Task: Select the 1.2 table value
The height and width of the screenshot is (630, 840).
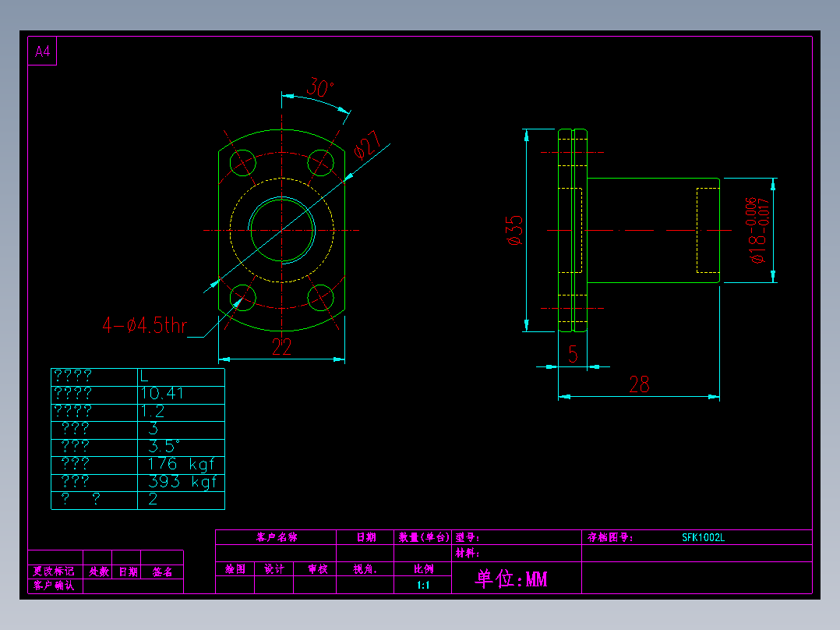Action: click(x=153, y=411)
